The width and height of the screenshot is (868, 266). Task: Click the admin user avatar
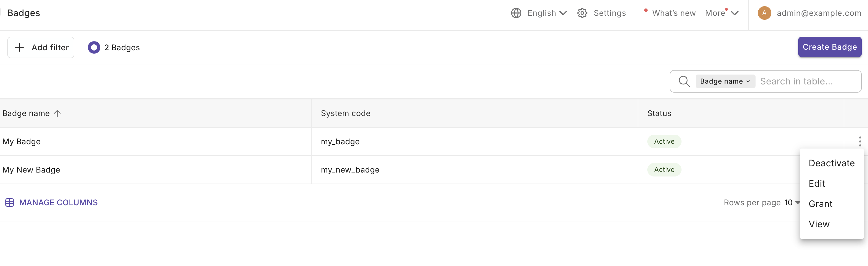coord(764,13)
